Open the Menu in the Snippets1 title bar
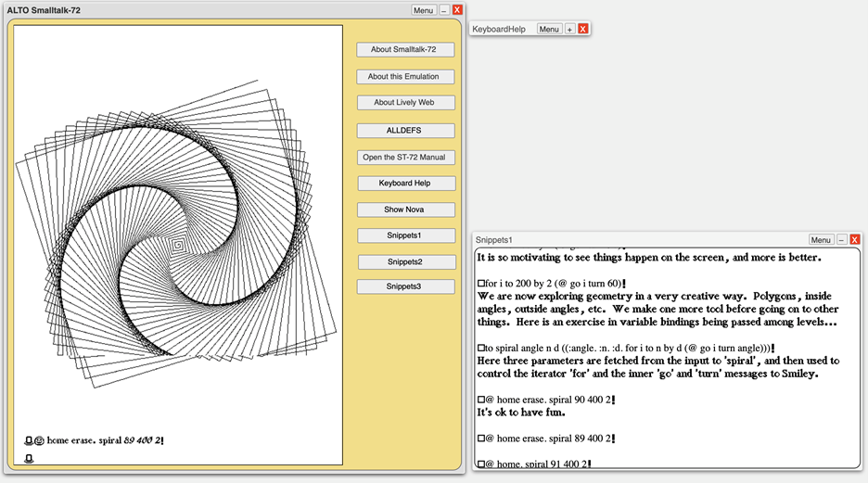Screen dimensions: 868x483 click(x=821, y=239)
